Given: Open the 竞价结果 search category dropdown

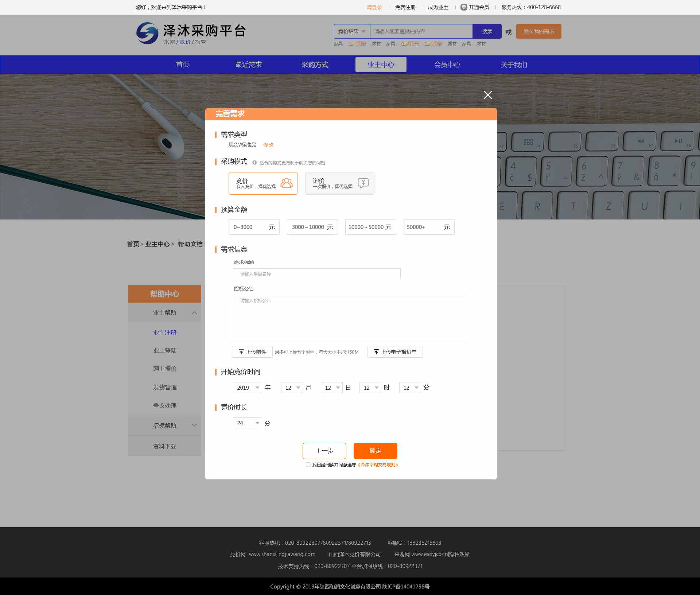Looking at the screenshot, I should tap(352, 31).
